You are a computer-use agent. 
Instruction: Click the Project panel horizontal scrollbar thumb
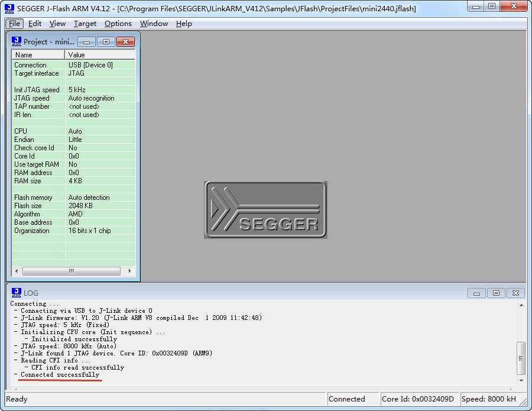[72, 271]
